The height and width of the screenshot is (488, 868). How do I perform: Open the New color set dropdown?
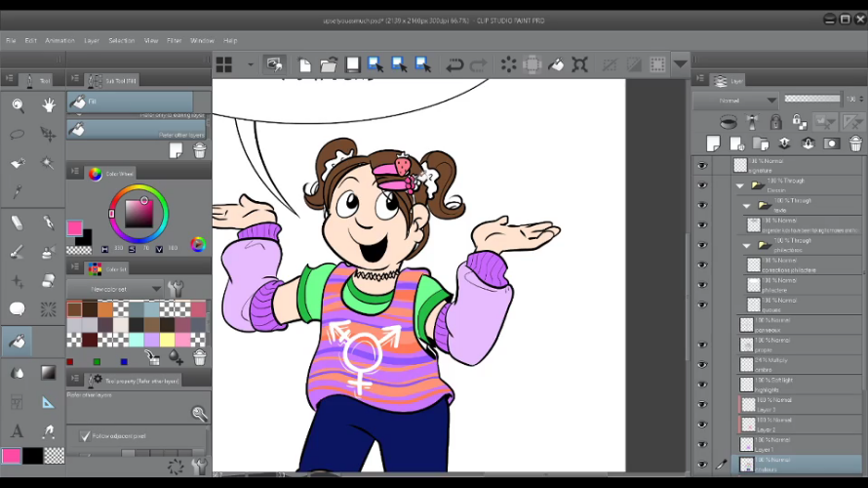114,289
